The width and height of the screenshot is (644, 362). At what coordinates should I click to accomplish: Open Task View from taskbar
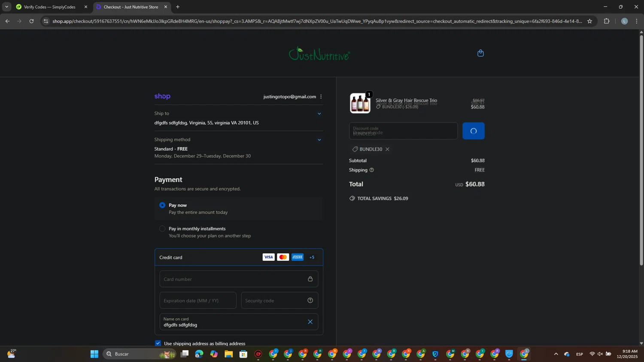coord(185,354)
